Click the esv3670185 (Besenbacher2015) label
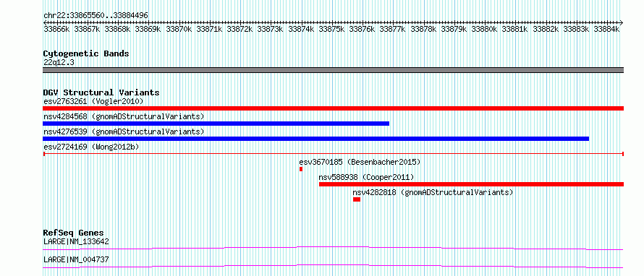This screenshot has width=644, height=276. tap(360, 162)
